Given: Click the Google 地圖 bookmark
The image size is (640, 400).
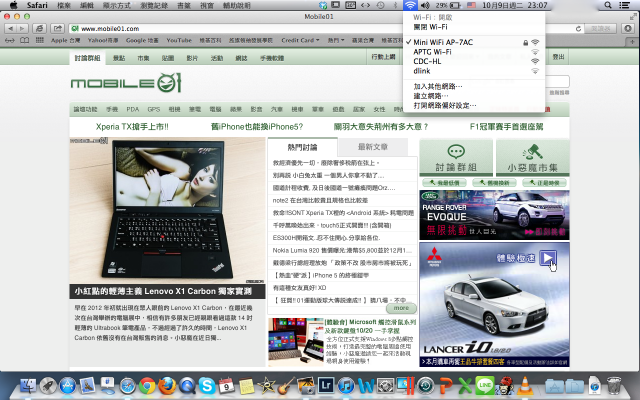Looking at the screenshot, I should pos(142,40).
